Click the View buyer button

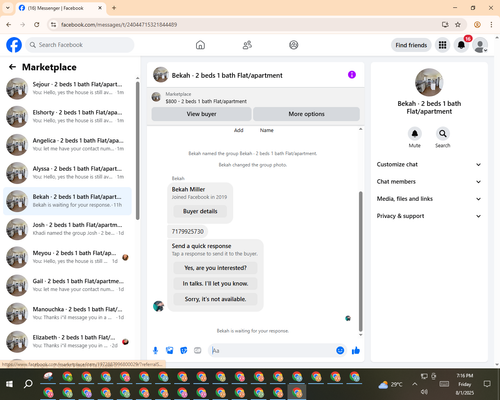[201, 114]
